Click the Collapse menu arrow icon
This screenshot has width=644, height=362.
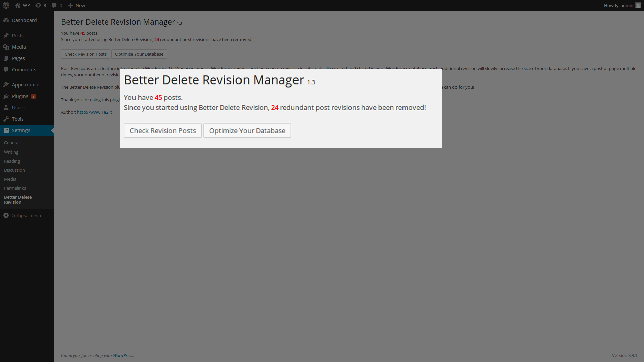tap(6, 215)
